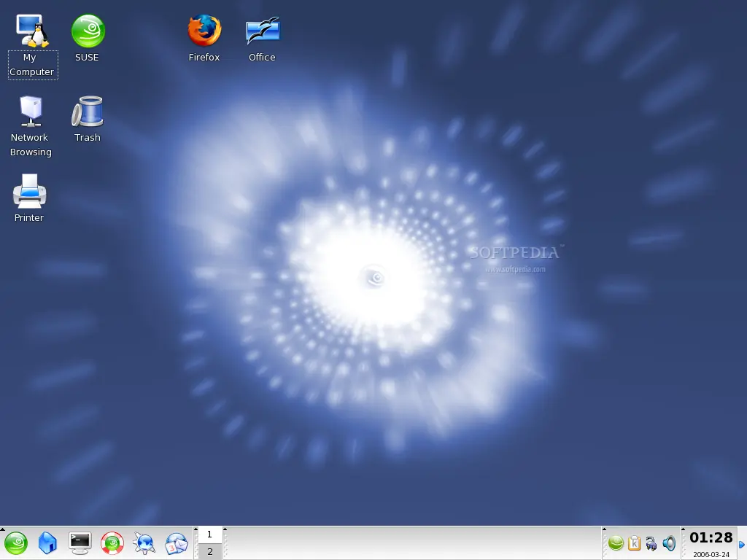
Task: Open the SUSE start menu in the panel
Action: click(16, 543)
